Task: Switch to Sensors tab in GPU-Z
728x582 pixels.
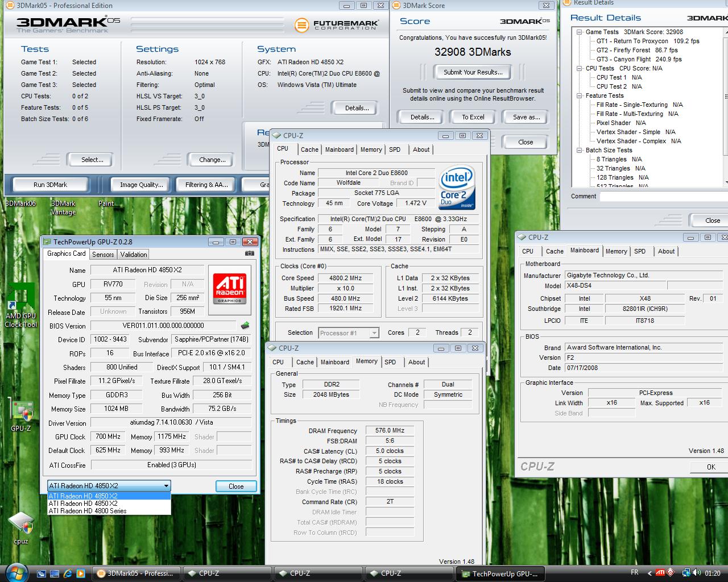Action: pyautogui.click(x=103, y=255)
